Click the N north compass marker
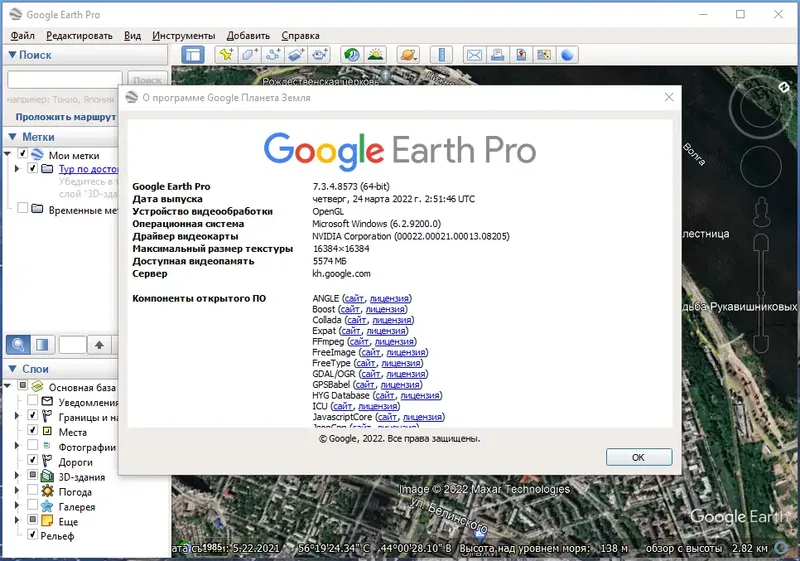The height and width of the screenshot is (561, 800). point(784,87)
